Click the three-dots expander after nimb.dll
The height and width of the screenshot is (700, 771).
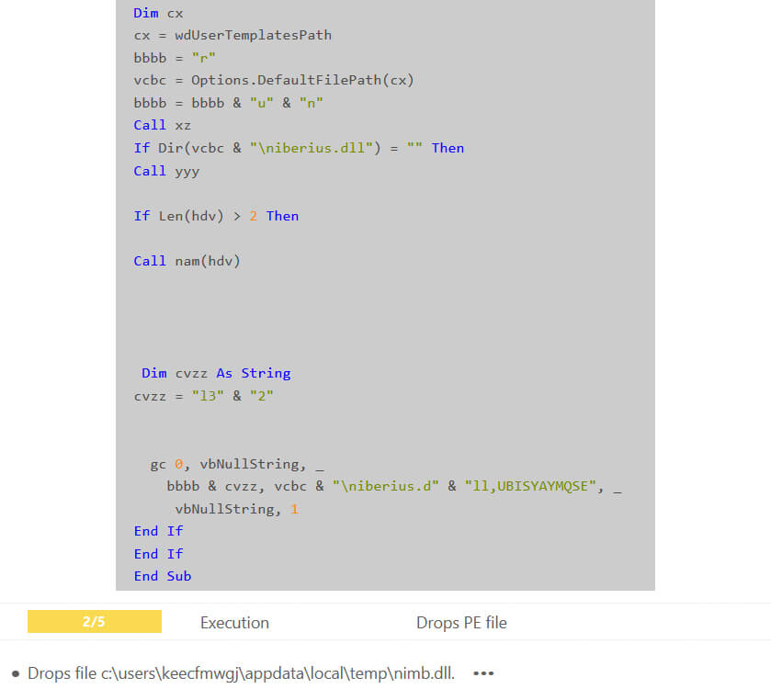pyautogui.click(x=482, y=673)
